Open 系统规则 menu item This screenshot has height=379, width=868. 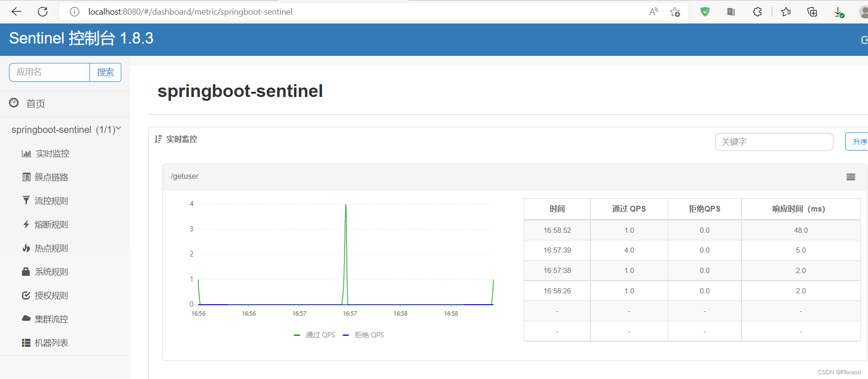click(52, 272)
